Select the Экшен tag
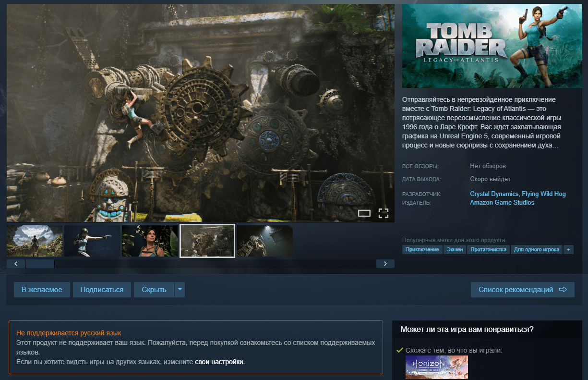The width and height of the screenshot is (588, 380). 454,250
